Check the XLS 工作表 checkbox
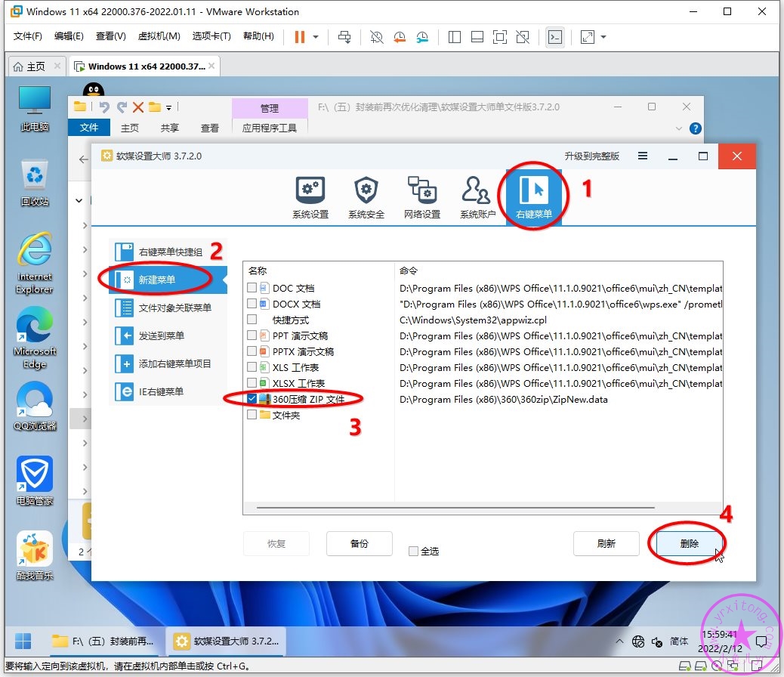 point(252,366)
